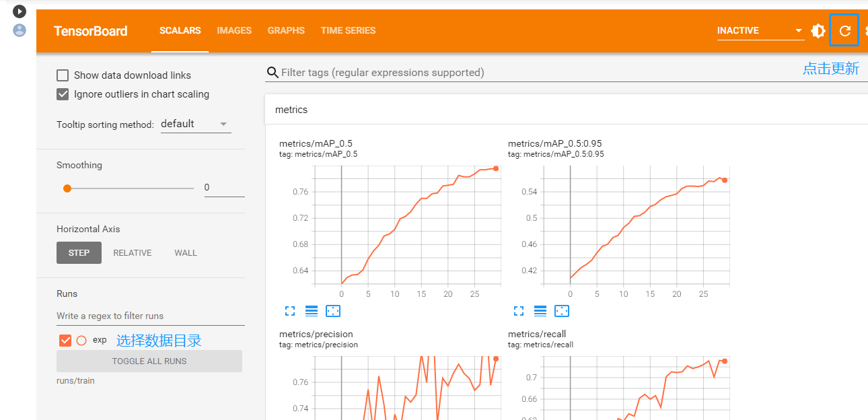The image size is (868, 420).
Task: Click the metrics/recall chart title
Action: coord(537,335)
